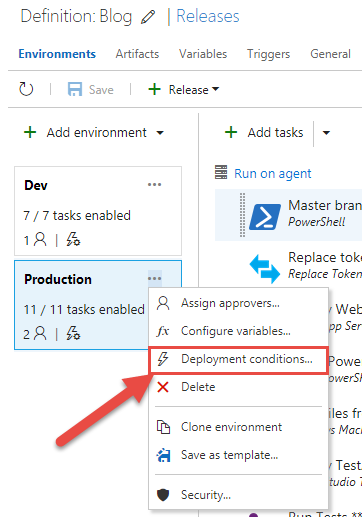Screen dimensions: 362x517
Task: Click the PowerShell task icon
Action: 265,217
